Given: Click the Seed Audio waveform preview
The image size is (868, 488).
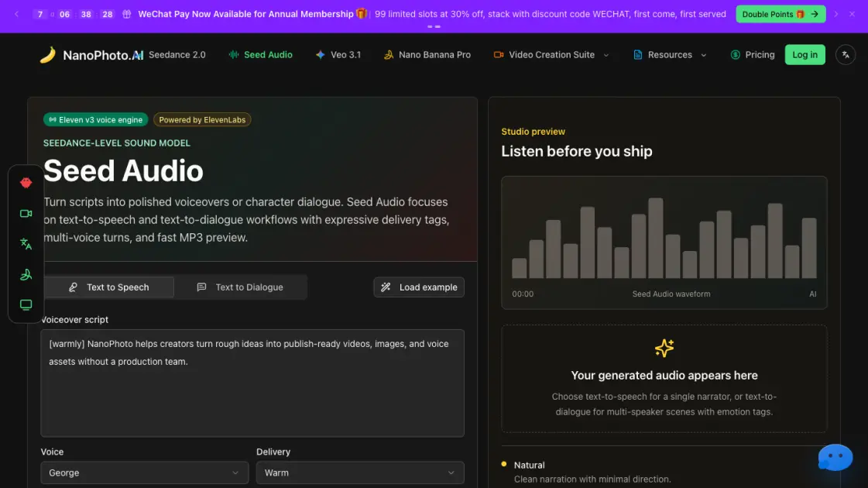Looking at the screenshot, I should [664, 242].
